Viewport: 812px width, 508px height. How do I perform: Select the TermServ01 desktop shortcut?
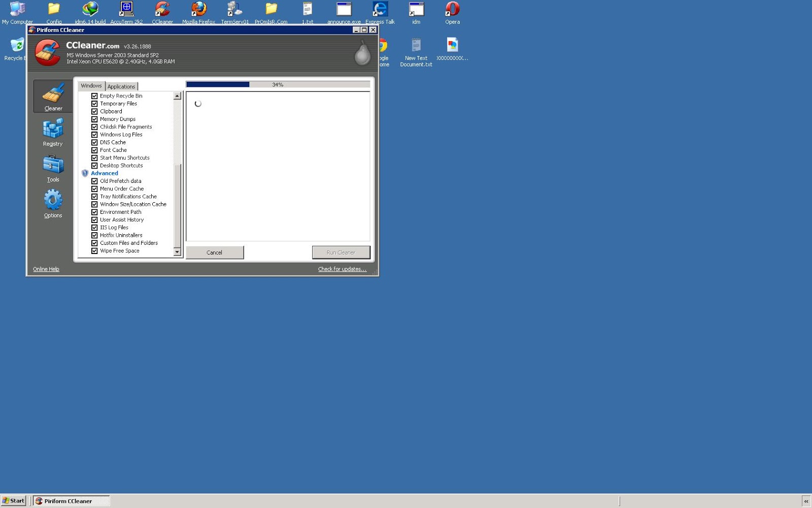coord(235,13)
